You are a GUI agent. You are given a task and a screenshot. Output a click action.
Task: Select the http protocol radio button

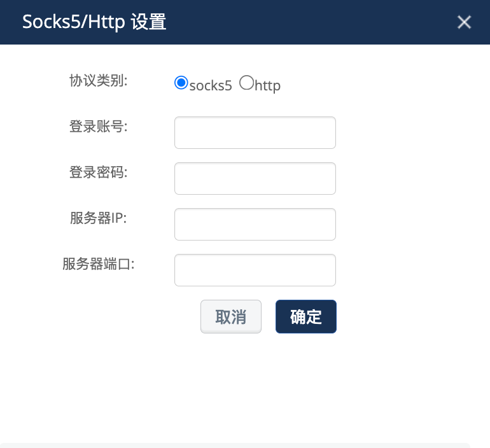click(246, 83)
